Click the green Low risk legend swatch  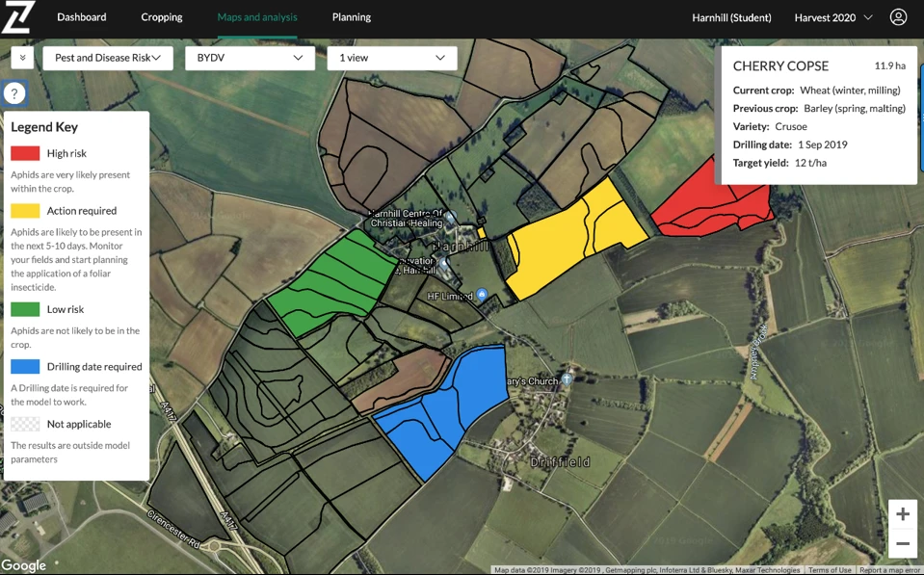(x=25, y=309)
